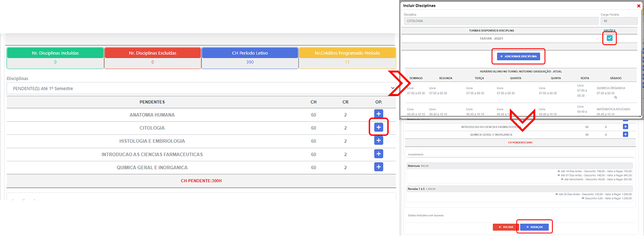Image resolution: width=644 pixels, height=240 pixels.
Task: Go back with the red VOLTAR button
Action: 506,227
